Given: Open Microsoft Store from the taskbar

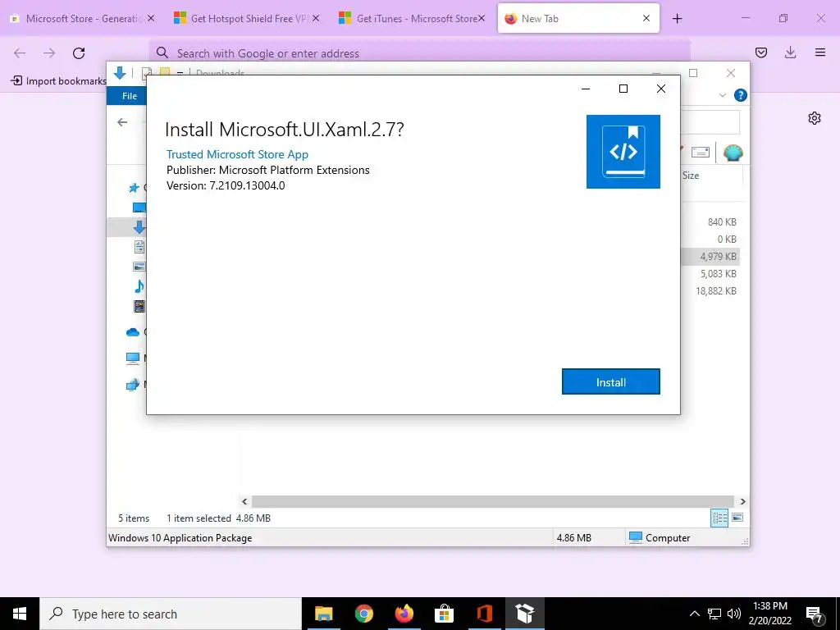Looking at the screenshot, I should coord(444,614).
